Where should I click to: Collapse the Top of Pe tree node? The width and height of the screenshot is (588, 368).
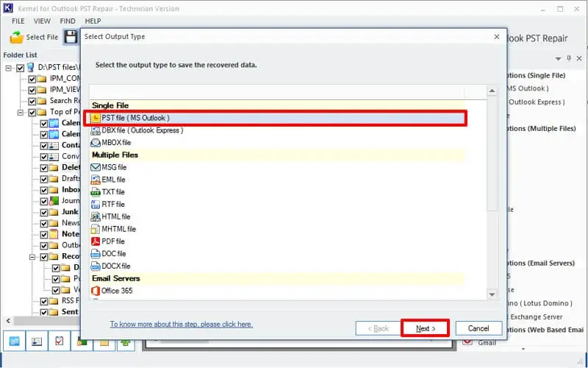(21, 113)
